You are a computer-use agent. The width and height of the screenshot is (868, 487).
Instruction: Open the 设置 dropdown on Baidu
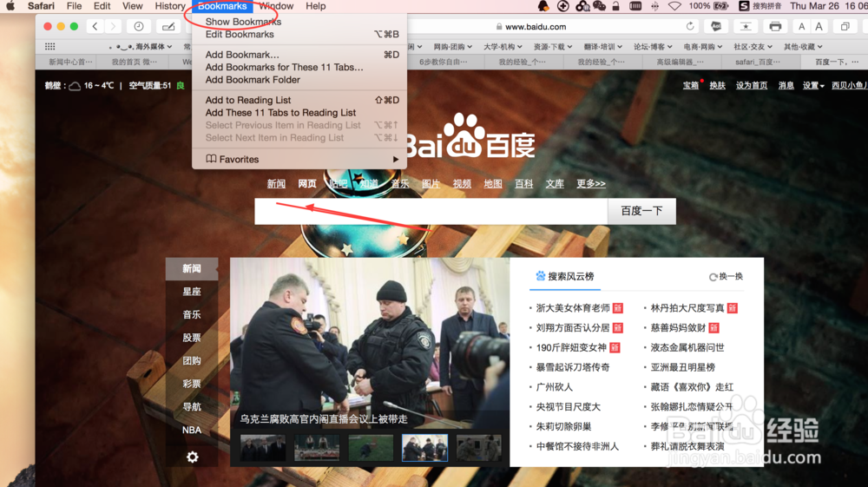(813, 85)
